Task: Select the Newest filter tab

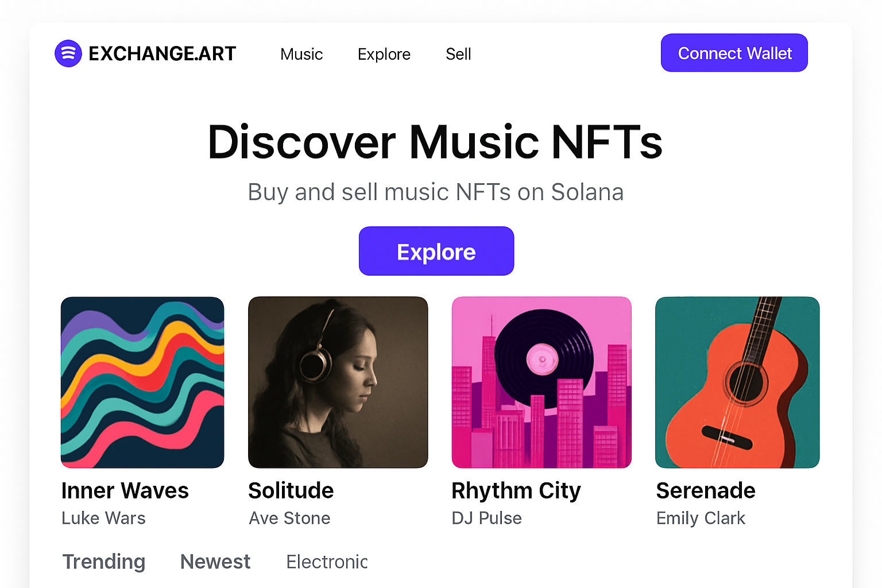Action: click(215, 562)
